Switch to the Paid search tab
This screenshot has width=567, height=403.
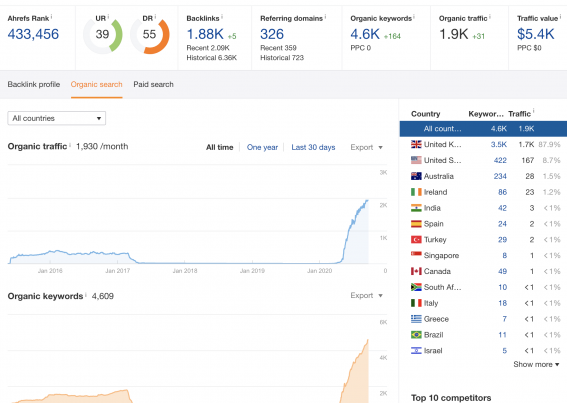point(153,84)
